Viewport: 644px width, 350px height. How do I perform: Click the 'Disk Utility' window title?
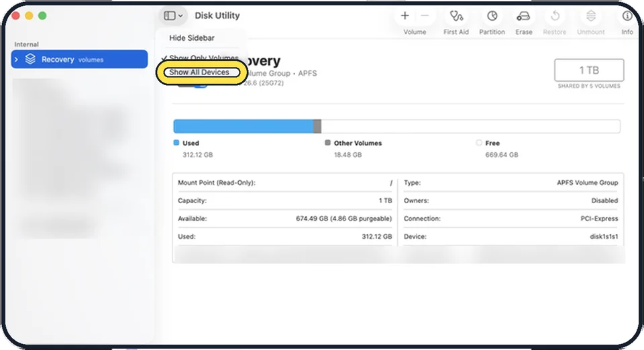(x=217, y=15)
